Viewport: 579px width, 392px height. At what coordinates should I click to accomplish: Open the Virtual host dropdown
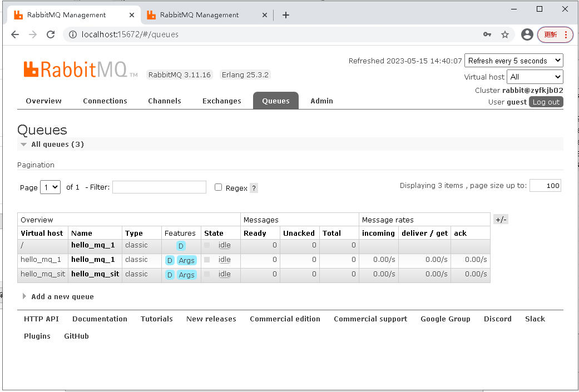click(x=535, y=77)
